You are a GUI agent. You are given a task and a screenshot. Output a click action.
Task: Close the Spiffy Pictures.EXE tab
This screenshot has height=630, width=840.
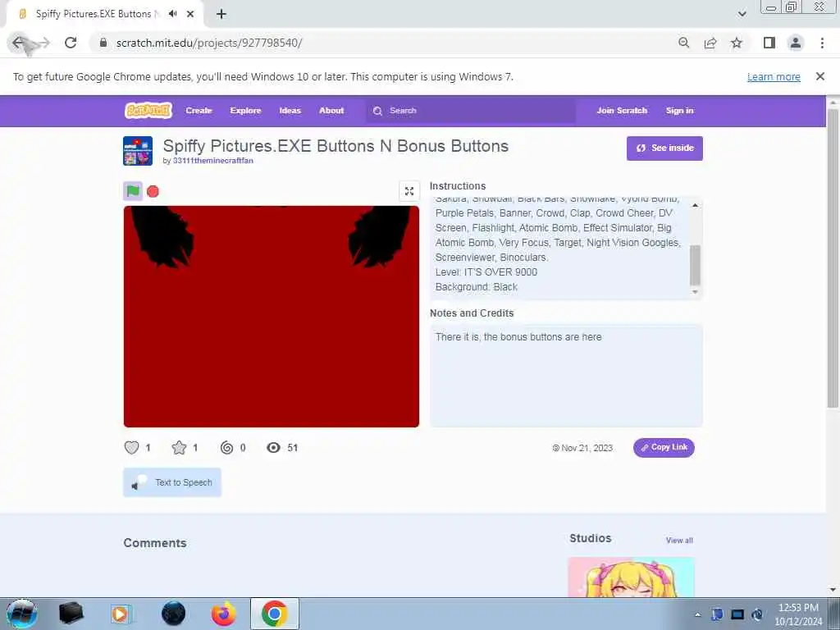[x=190, y=14]
